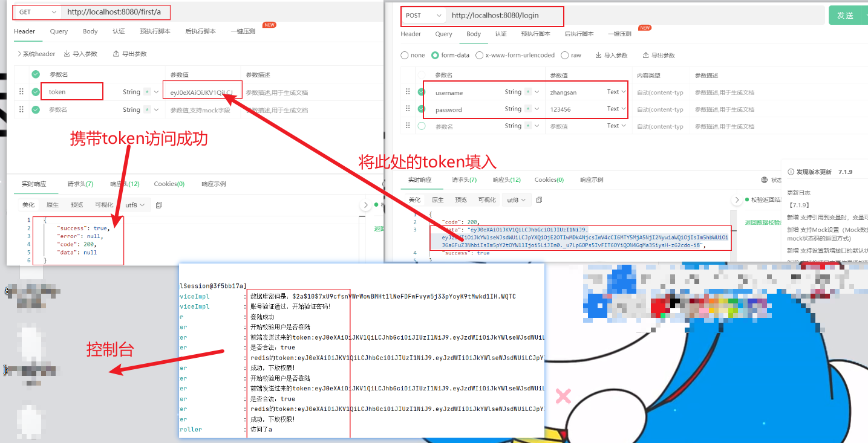Uncheck the password parameter row
868x443 pixels.
click(422, 109)
